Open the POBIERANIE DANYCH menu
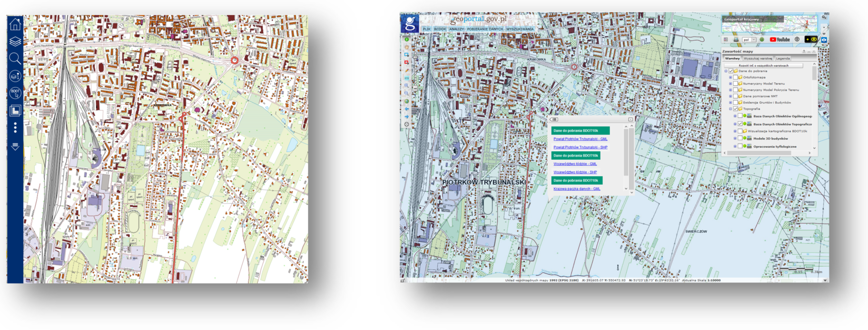Image resolution: width=868 pixels, height=330 pixels. tap(484, 29)
